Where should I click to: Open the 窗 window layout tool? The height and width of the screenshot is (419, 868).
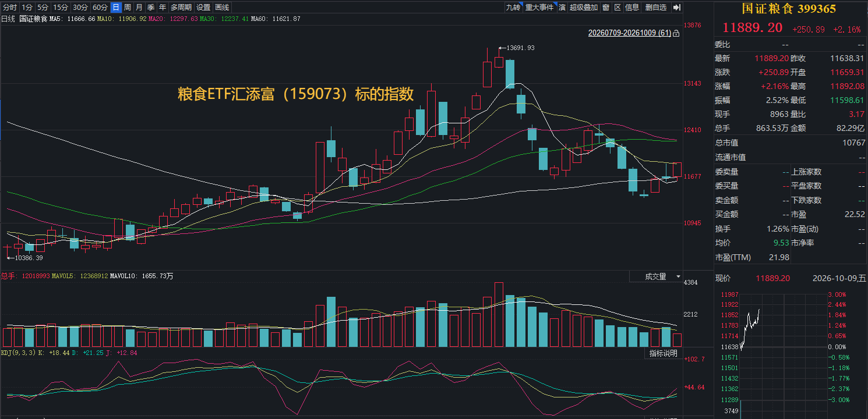(x=606, y=8)
